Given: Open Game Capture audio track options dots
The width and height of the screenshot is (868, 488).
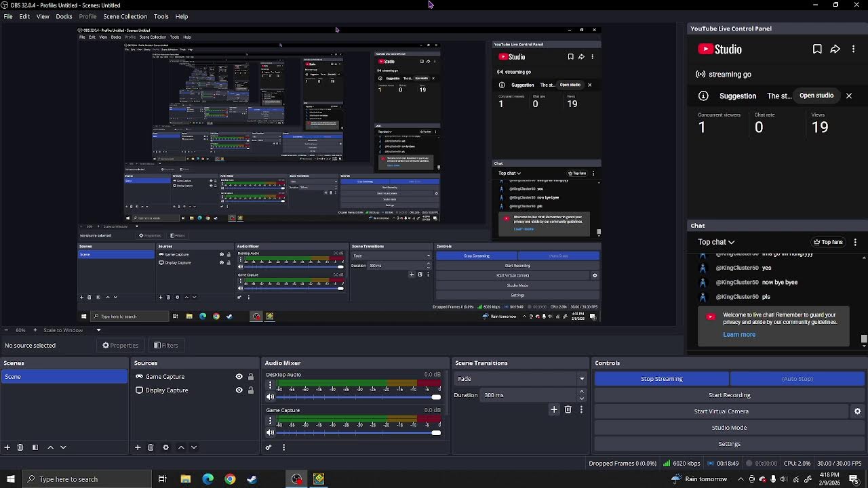Looking at the screenshot, I should pos(270,422).
